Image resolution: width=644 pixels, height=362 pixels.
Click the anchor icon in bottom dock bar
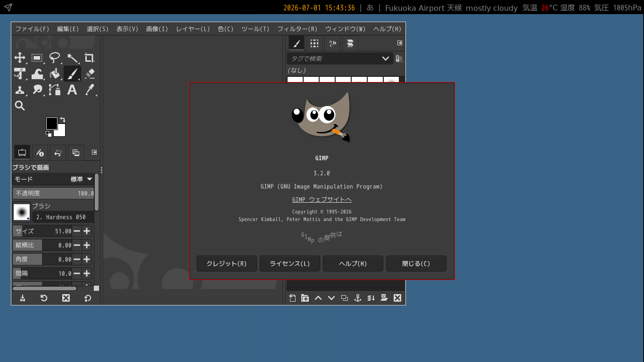(x=358, y=298)
